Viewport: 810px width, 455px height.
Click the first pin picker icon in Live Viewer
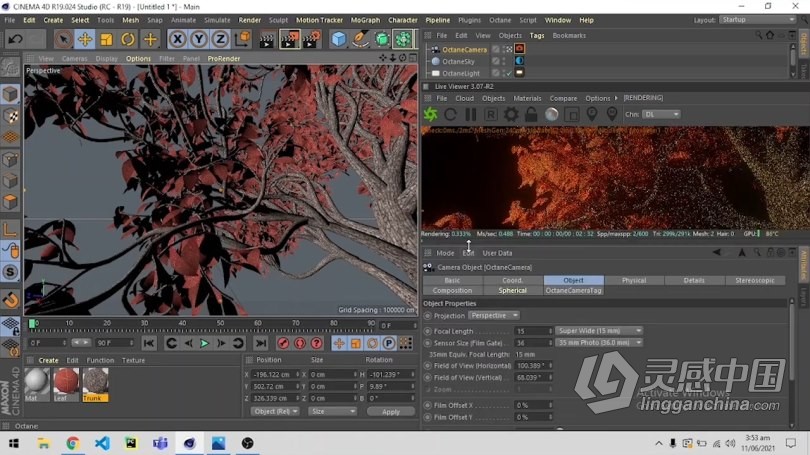click(x=591, y=114)
